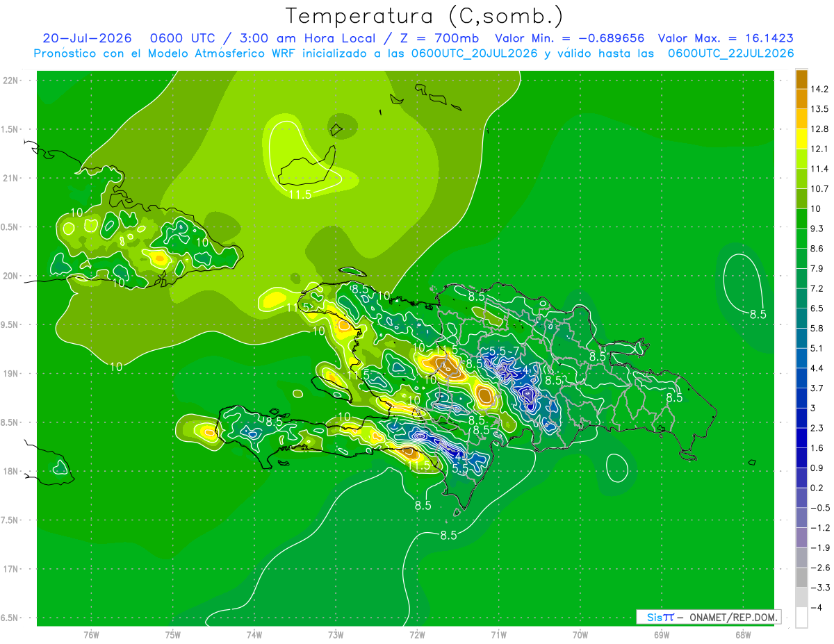Click the colorbar label "13.5"

pyautogui.click(x=819, y=109)
